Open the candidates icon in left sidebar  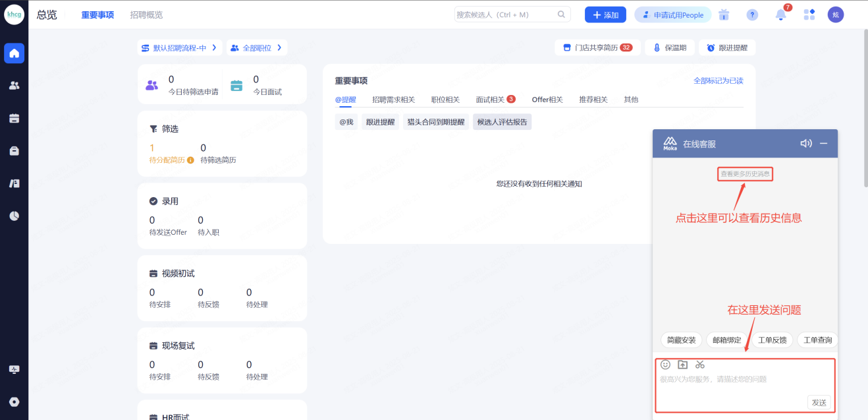pyautogui.click(x=14, y=85)
